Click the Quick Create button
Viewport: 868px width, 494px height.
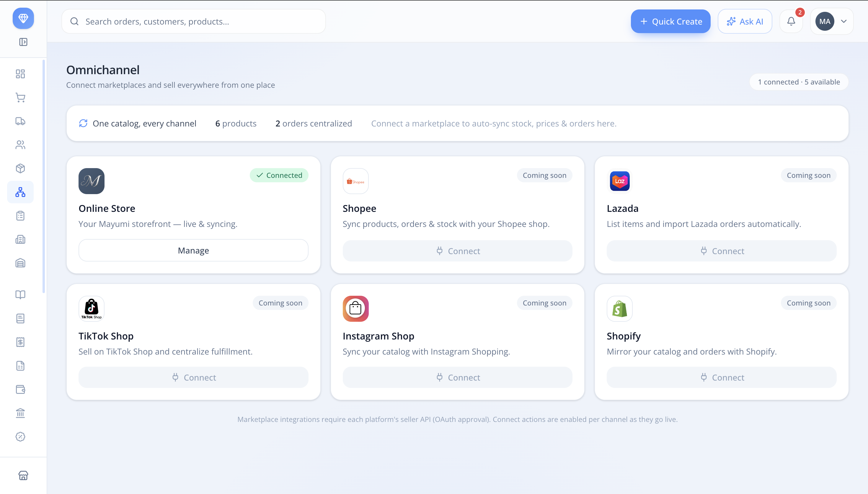(670, 21)
